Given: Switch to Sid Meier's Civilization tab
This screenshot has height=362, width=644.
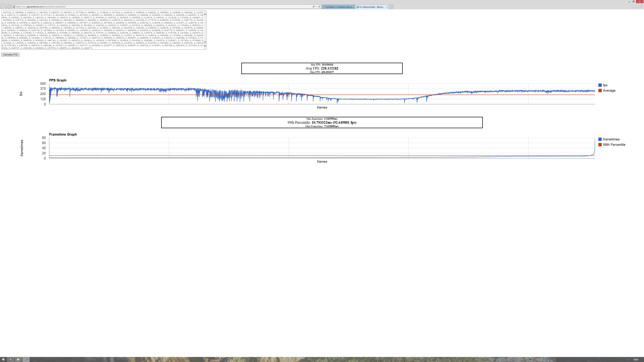Looking at the screenshot, I should [x=338, y=7].
